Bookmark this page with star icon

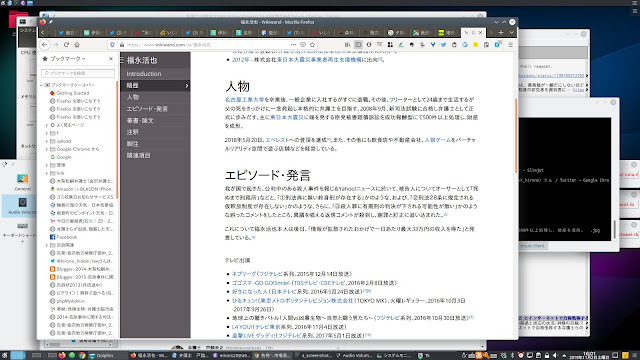point(312,45)
